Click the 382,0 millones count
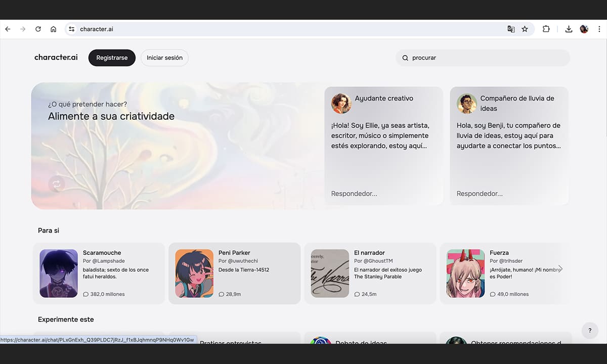The width and height of the screenshot is (607, 364). (107, 294)
